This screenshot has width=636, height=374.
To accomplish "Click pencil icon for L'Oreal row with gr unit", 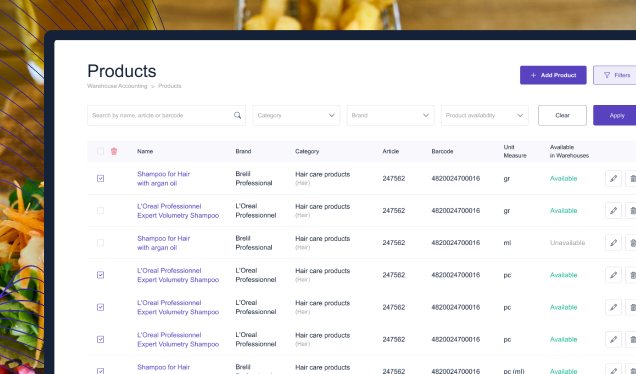I will [x=613, y=211].
